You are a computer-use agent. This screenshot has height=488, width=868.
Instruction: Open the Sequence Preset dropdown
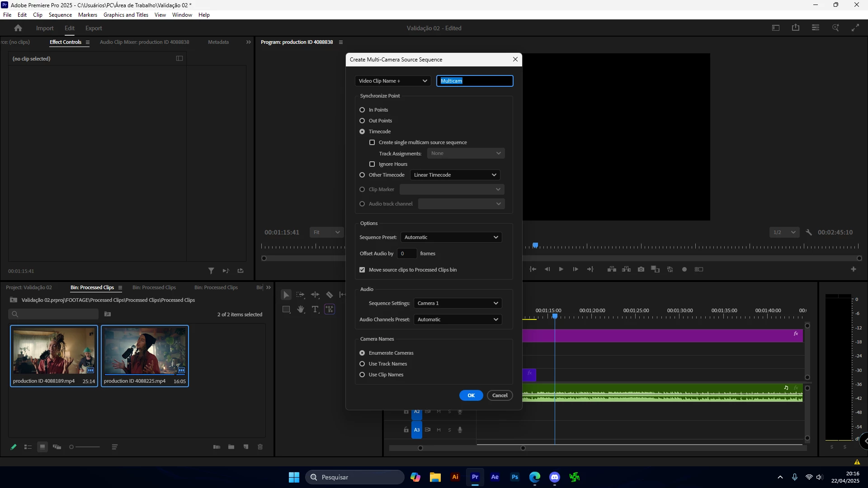coord(451,237)
